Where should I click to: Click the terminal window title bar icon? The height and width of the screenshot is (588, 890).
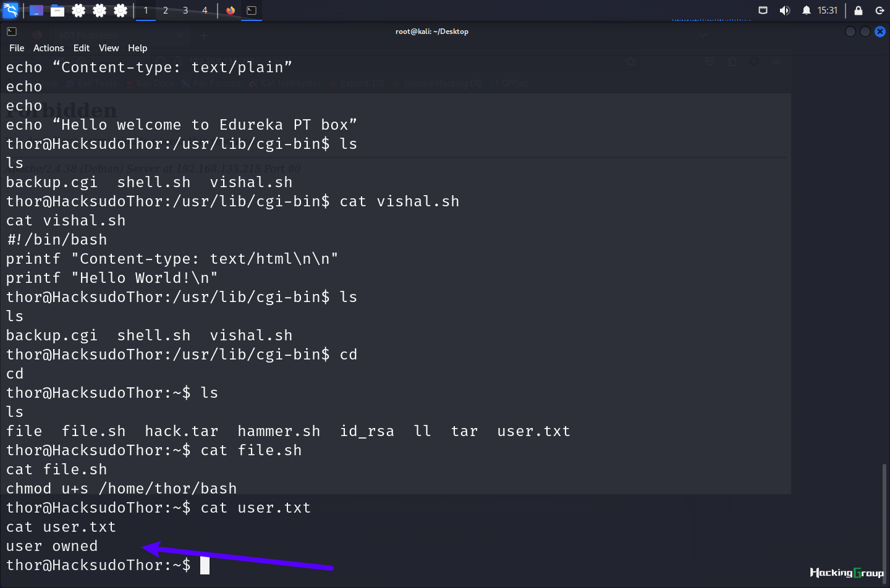tap(12, 31)
